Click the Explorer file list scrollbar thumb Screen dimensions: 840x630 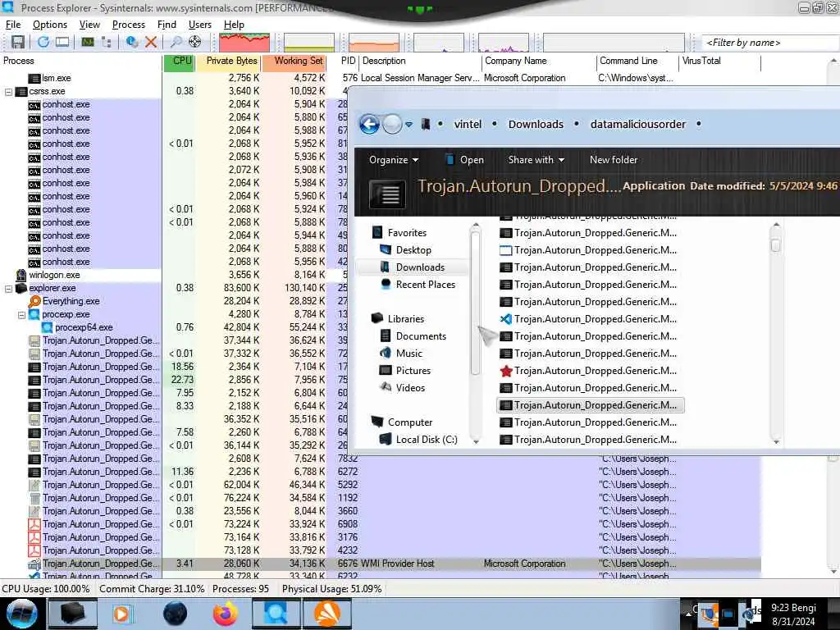tap(775, 245)
